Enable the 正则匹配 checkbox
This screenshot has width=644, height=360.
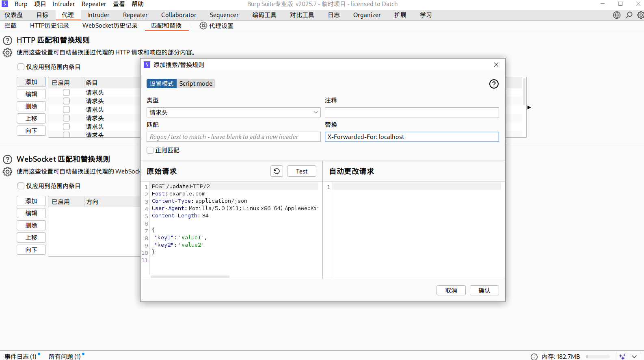(150, 150)
